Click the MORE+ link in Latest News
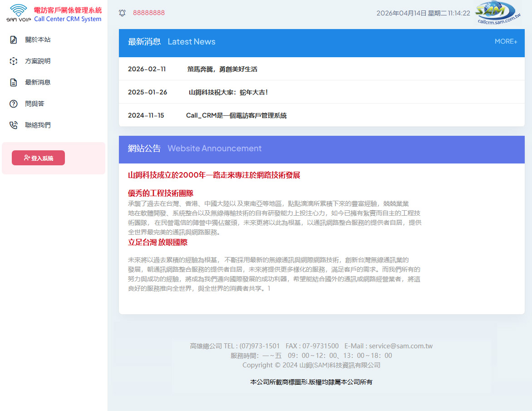The width and height of the screenshot is (532, 411). pos(506,41)
